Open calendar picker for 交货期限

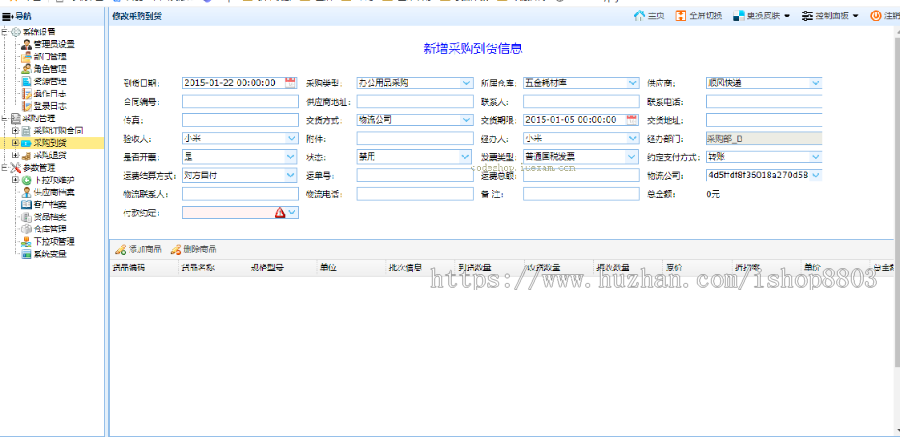point(631,120)
